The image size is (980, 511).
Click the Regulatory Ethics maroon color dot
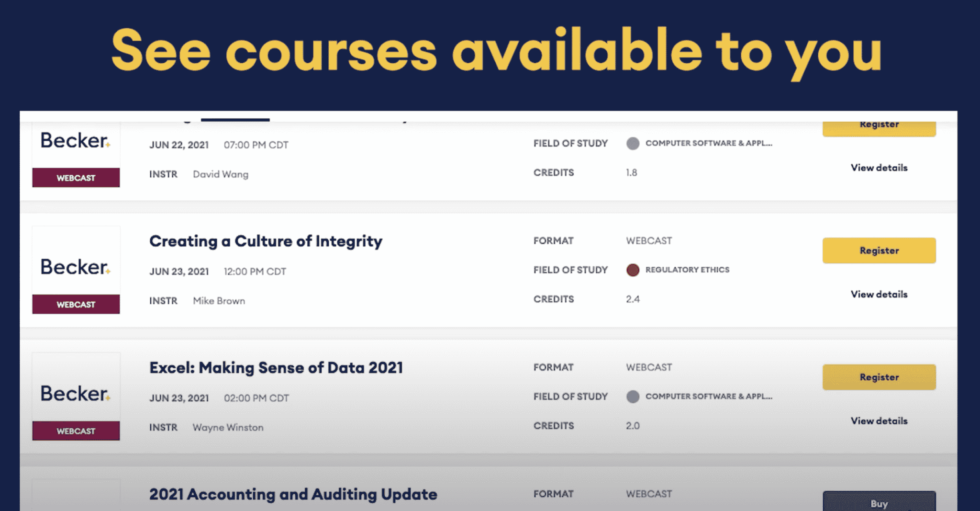(x=633, y=270)
